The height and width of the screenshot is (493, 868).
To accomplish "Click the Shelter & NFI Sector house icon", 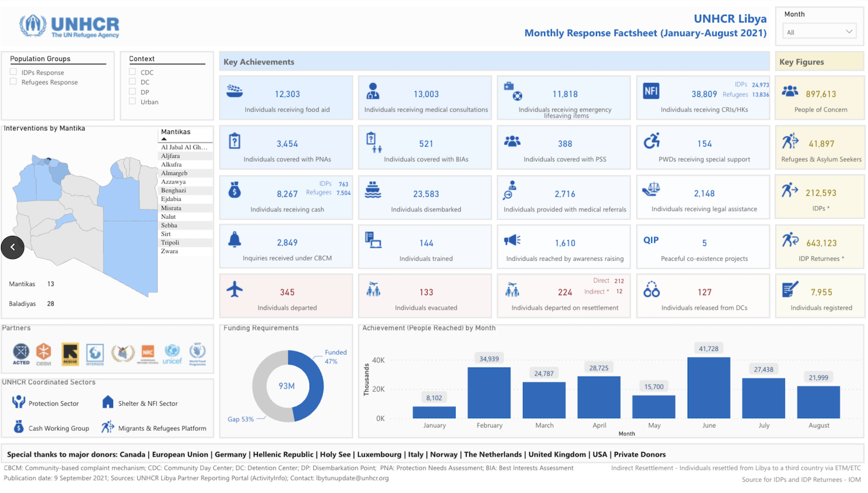I will point(108,402).
